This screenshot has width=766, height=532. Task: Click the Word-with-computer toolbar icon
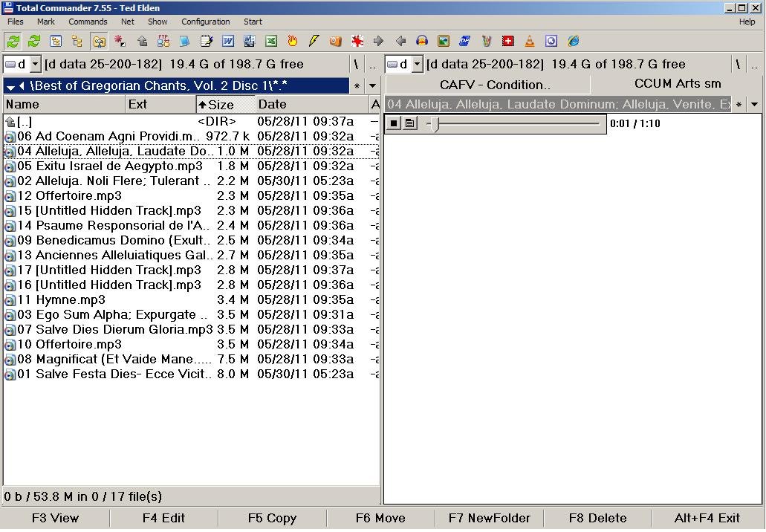(249, 41)
